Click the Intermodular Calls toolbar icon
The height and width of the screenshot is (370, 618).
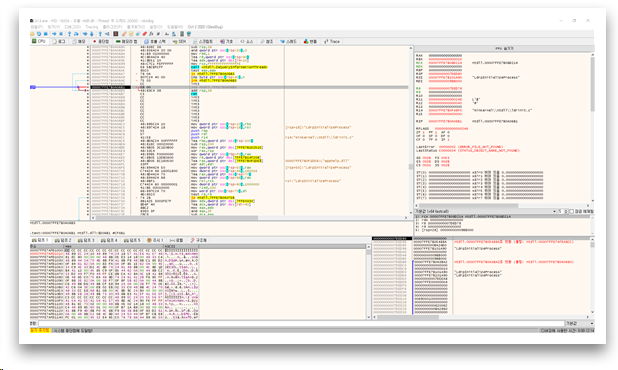click(174, 34)
